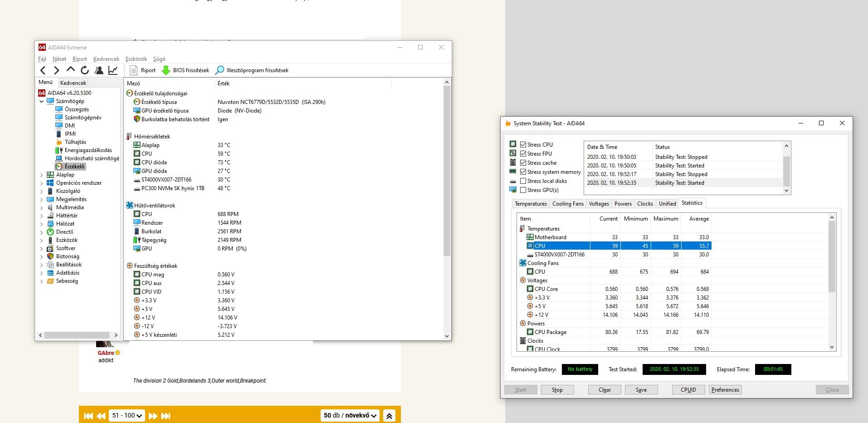Click the green BIOS frissítések download icon
The width and height of the screenshot is (868, 423).
click(x=166, y=70)
